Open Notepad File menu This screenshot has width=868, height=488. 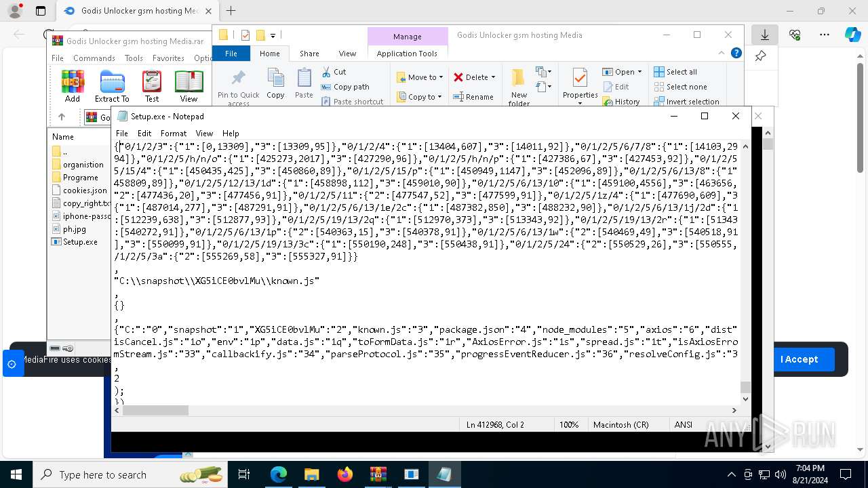[122, 134]
